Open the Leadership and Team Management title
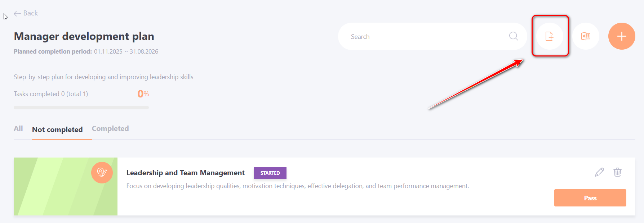The image size is (644, 223). coord(185,173)
